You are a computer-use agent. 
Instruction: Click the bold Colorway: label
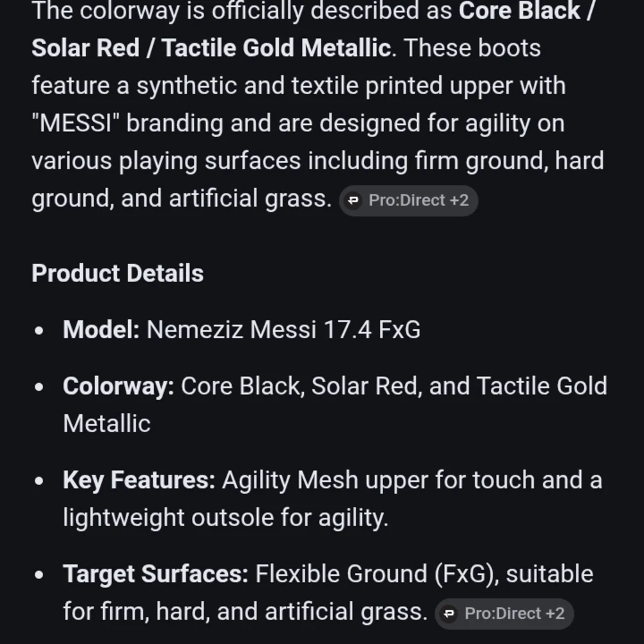click(x=118, y=386)
